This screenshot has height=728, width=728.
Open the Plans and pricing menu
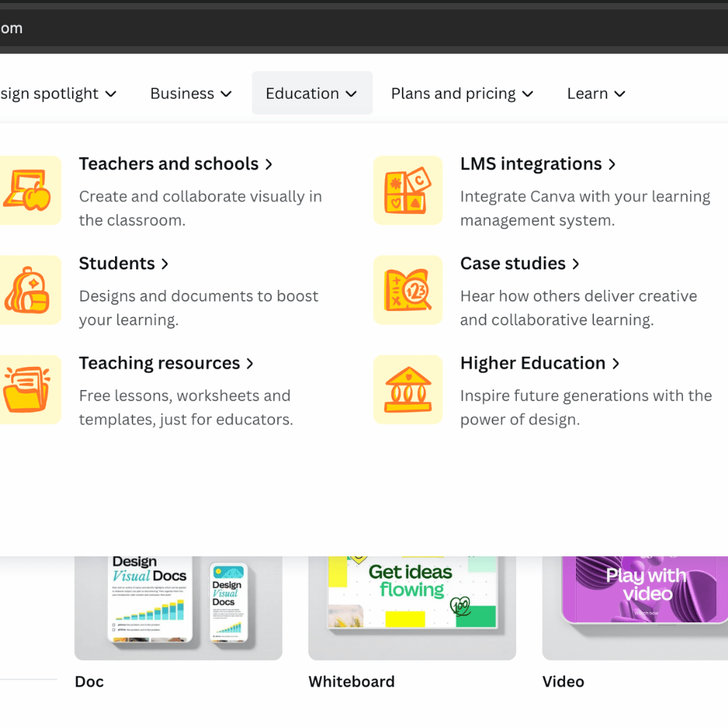[462, 93]
